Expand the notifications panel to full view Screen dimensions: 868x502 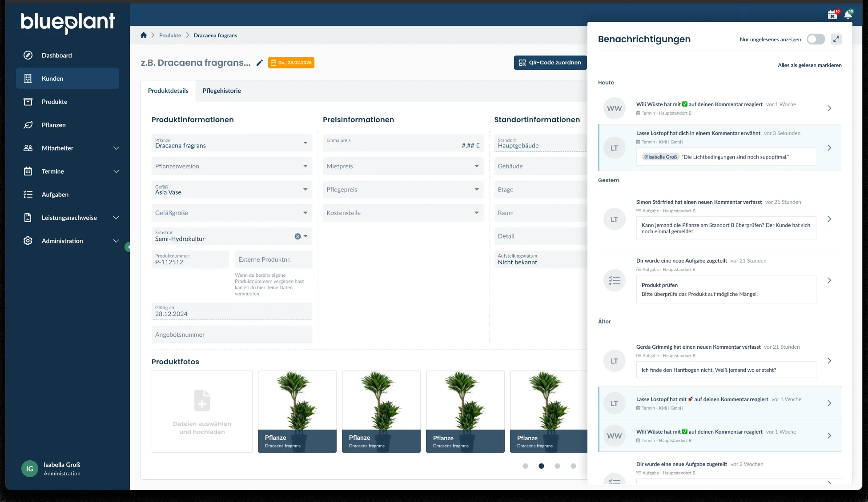click(x=836, y=39)
